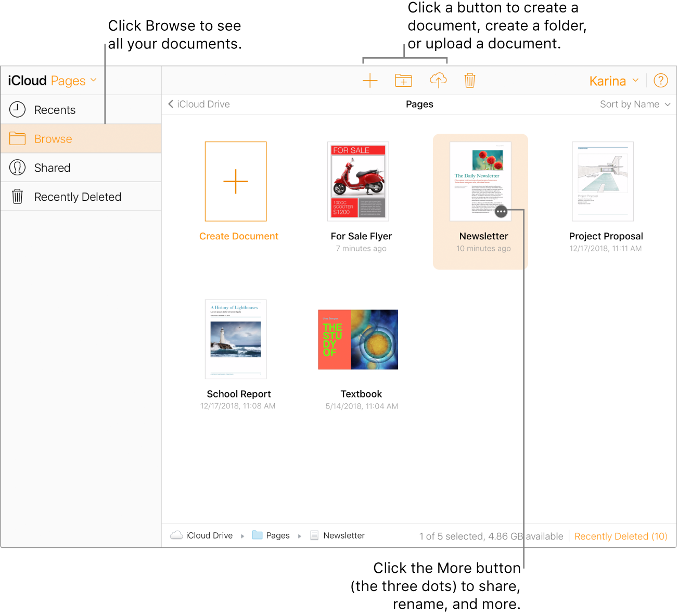Click the For Sale Flyer file name
The width and height of the screenshot is (678, 616).
click(361, 236)
